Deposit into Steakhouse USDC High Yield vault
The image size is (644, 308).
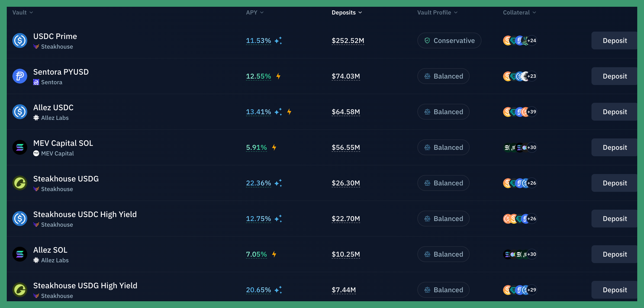pyautogui.click(x=614, y=219)
